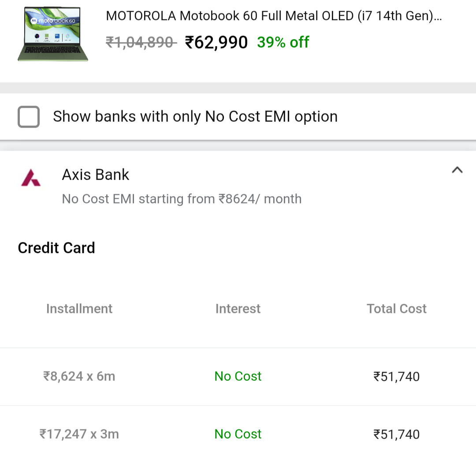Click the ₹51,740 total for 3m plan

pos(397,435)
